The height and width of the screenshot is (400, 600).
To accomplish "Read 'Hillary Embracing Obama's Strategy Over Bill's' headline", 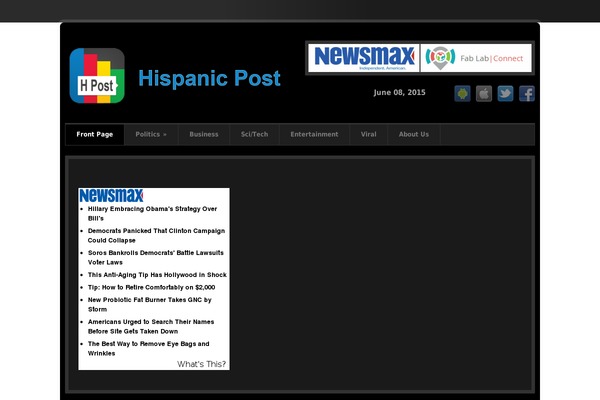I will (x=152, y=214).
